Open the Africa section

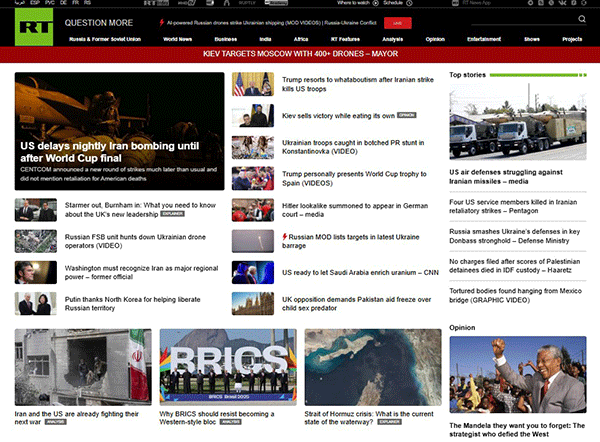[x=301, y=39]
